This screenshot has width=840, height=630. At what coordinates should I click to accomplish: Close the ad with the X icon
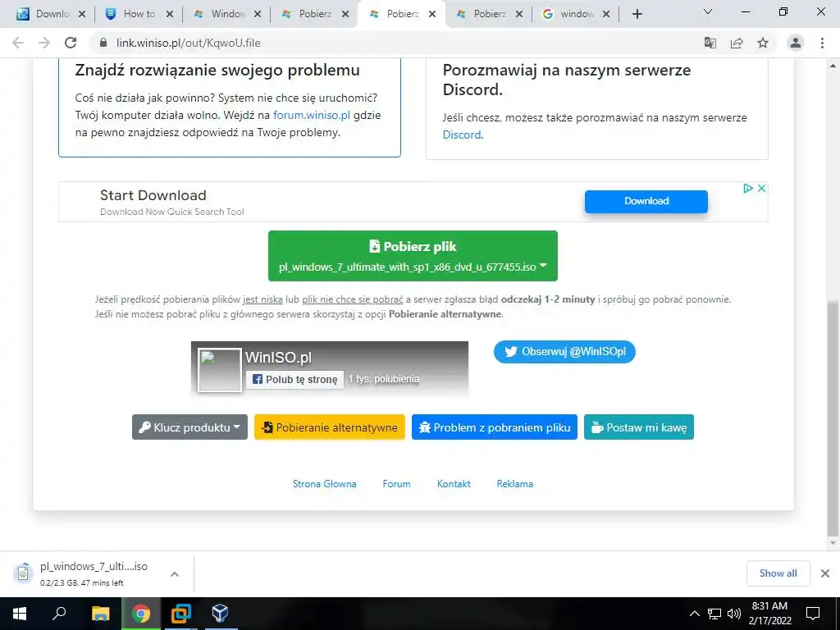pos(761,188)
